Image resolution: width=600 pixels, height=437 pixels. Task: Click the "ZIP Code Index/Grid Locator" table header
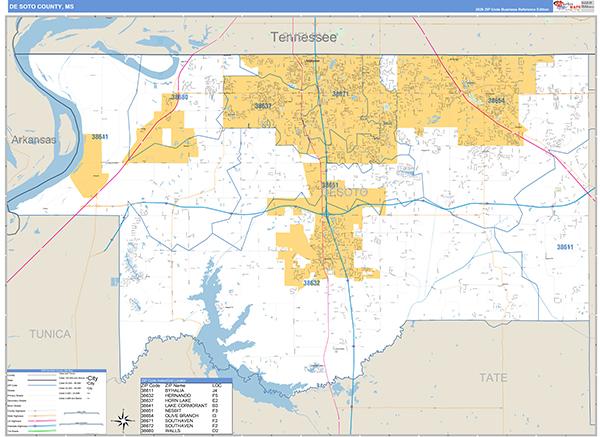pos(186,381)
